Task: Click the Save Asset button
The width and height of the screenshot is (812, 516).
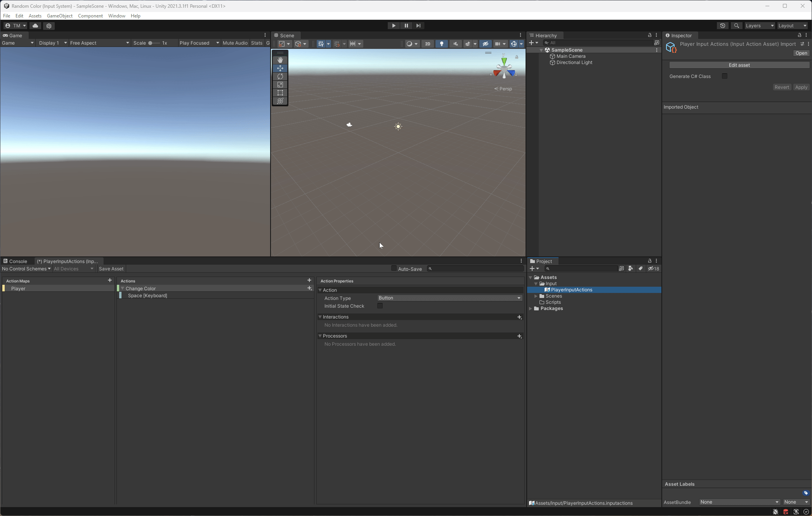Action: tap(111, 269)
